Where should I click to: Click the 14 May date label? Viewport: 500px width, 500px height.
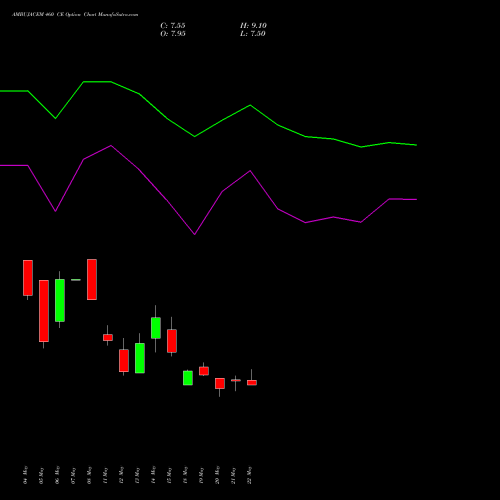coord(154,475)
